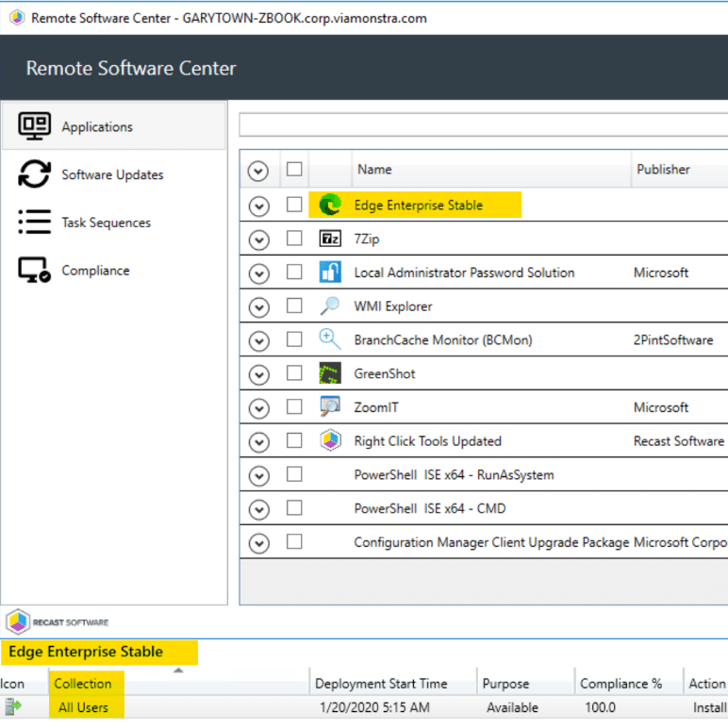
Task: Click the All Users deployment row icon
Action: pyautogui.click(x=12, y=707)
